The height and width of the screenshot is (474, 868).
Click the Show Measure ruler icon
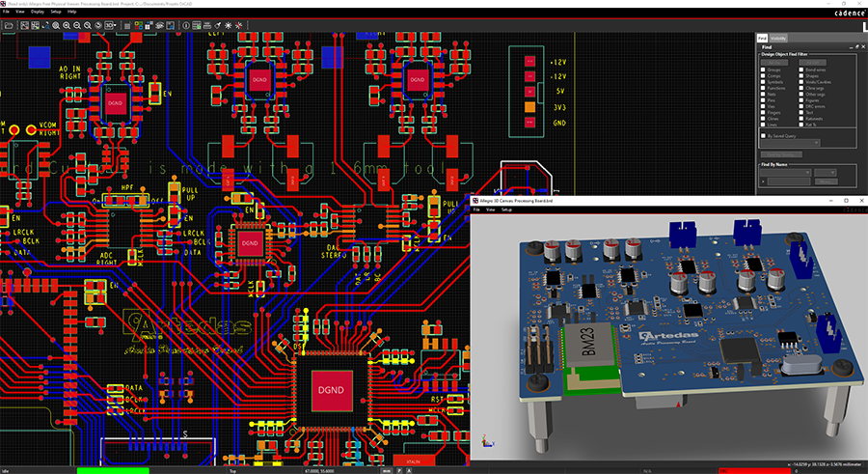(x=207, y=25)
